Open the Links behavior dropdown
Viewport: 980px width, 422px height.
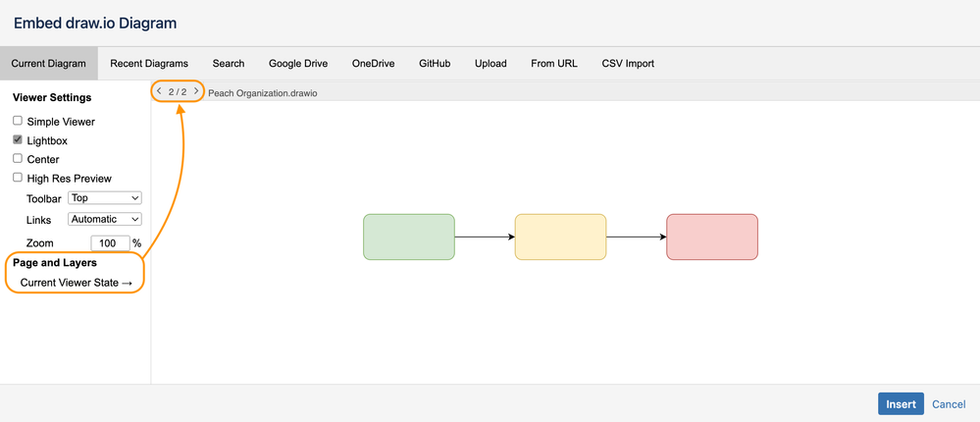point(105,220)
